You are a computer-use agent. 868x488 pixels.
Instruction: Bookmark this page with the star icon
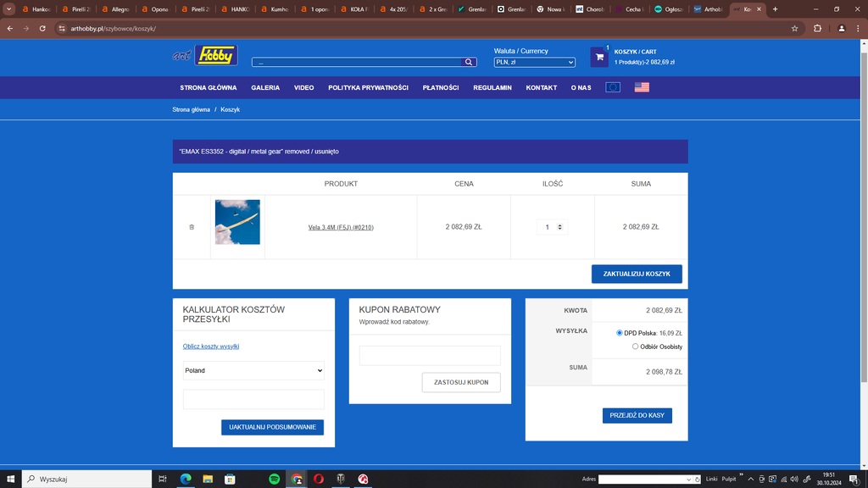pos(794,28)
